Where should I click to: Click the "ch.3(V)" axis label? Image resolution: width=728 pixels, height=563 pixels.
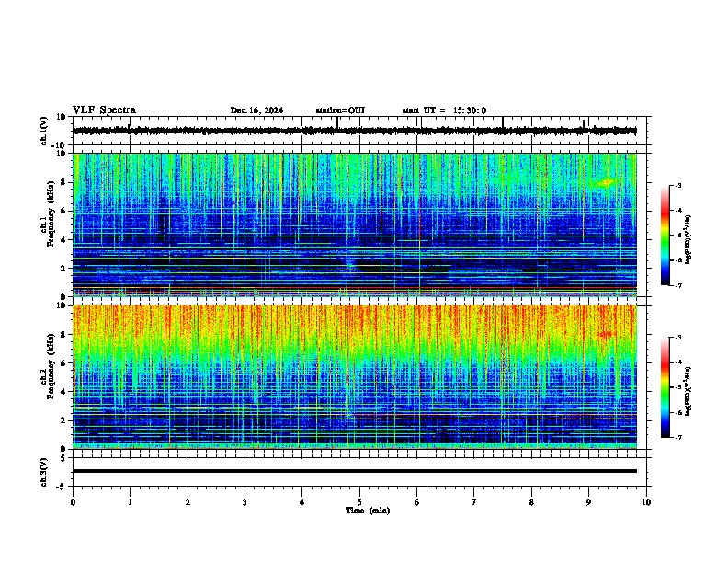tap(44, 472)
